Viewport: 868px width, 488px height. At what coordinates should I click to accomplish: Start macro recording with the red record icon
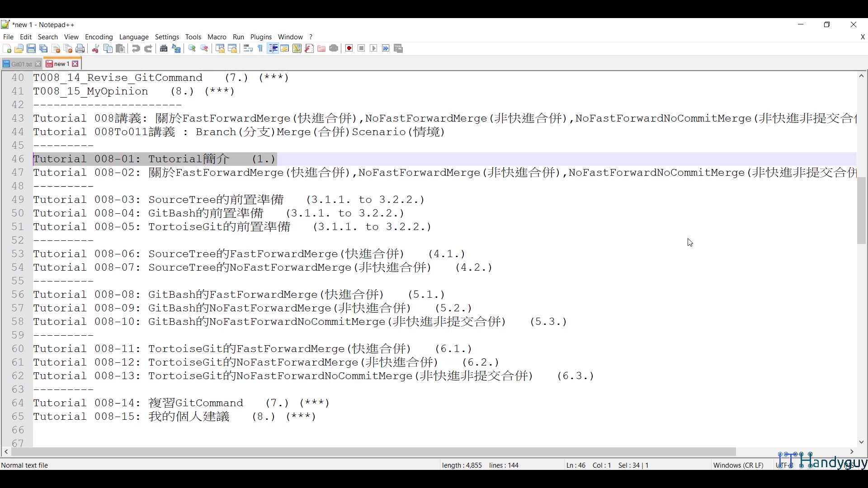(349, 48)
